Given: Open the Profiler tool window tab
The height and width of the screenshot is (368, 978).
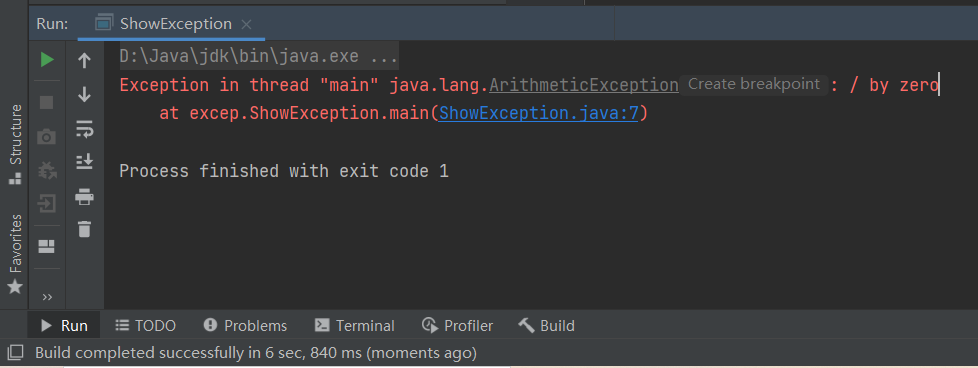Looking at the screenshot, I should click(457, 326).
